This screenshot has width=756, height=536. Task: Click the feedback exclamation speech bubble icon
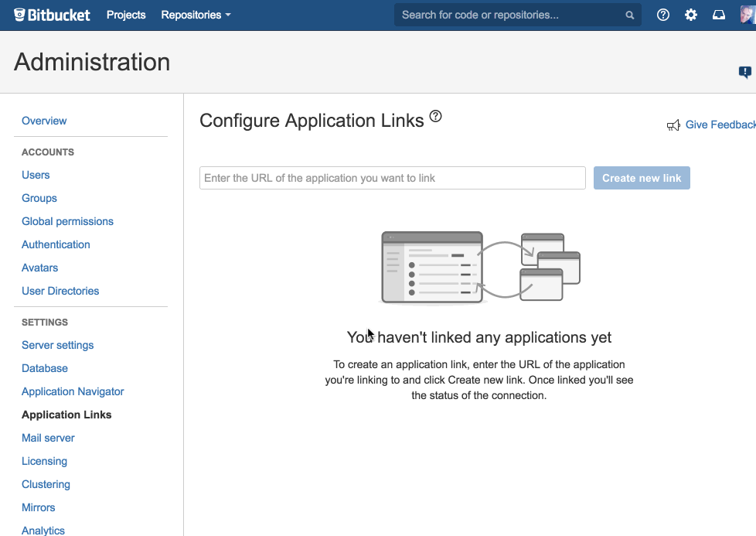click(745, 73)
